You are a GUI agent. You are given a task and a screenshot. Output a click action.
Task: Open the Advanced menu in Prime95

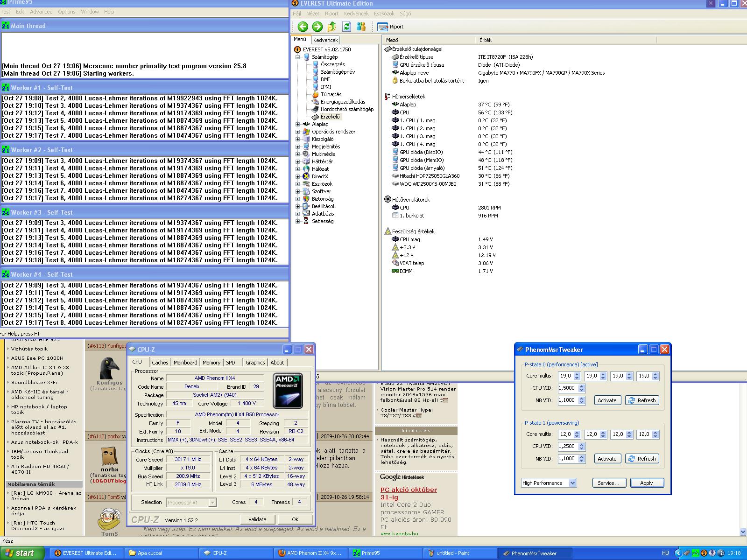click(41, 12)
